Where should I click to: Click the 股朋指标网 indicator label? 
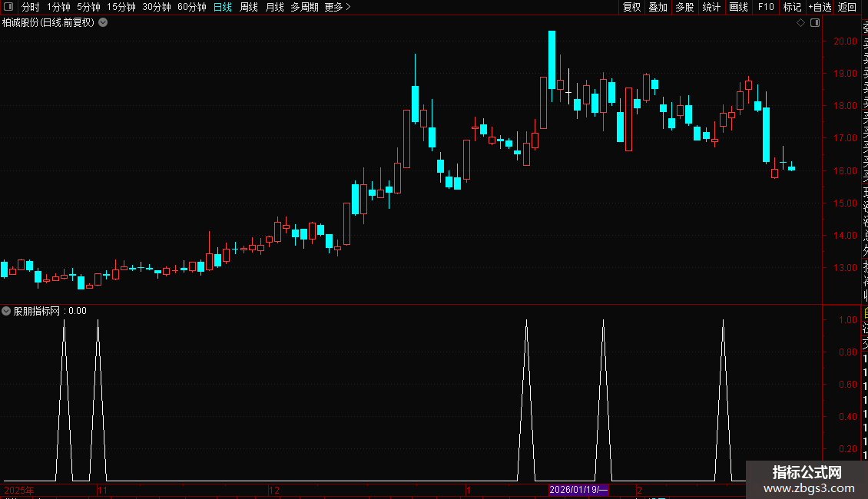[37, 311]
